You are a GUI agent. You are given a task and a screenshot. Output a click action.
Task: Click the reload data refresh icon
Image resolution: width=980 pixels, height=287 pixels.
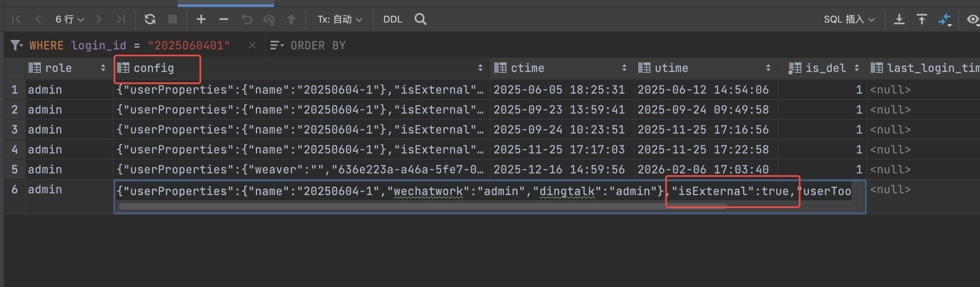(x=150, y=19)
